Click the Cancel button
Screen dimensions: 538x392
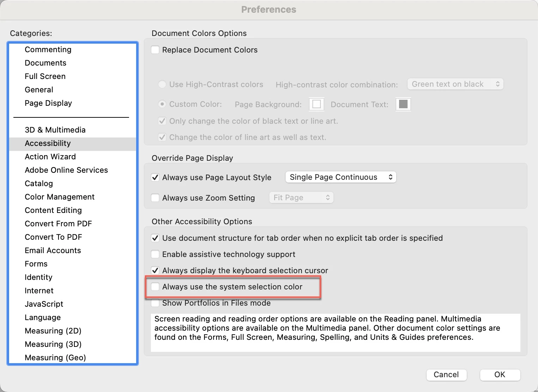446,374
